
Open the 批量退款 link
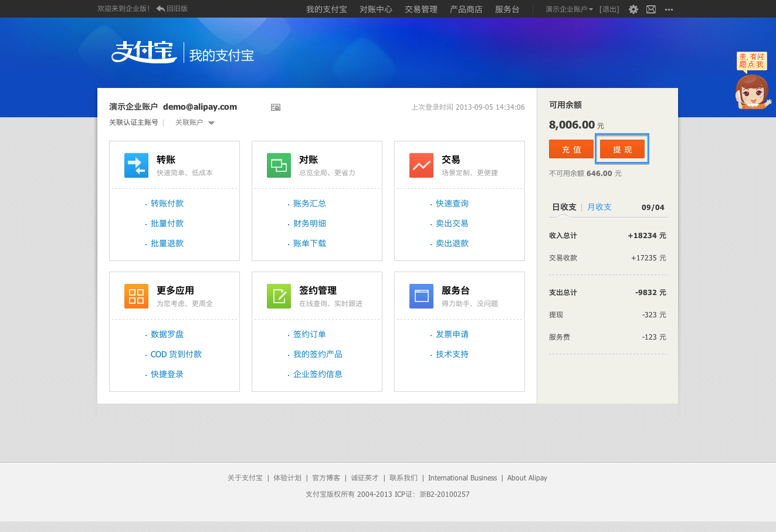point(167,243)
